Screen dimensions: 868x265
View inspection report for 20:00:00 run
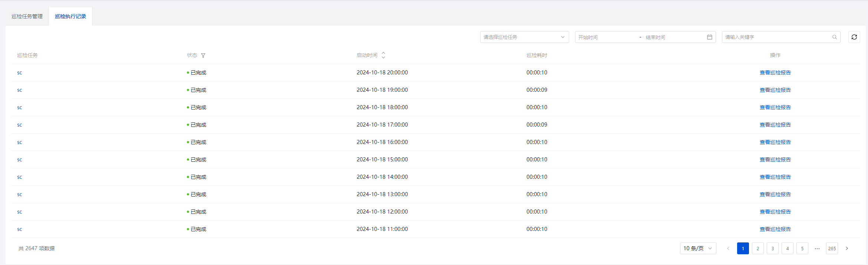775,73
